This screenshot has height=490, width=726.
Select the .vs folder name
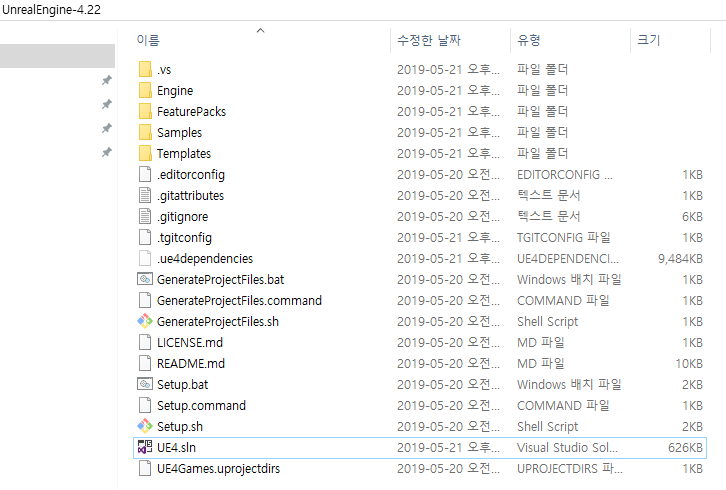[x=164, y=69]
